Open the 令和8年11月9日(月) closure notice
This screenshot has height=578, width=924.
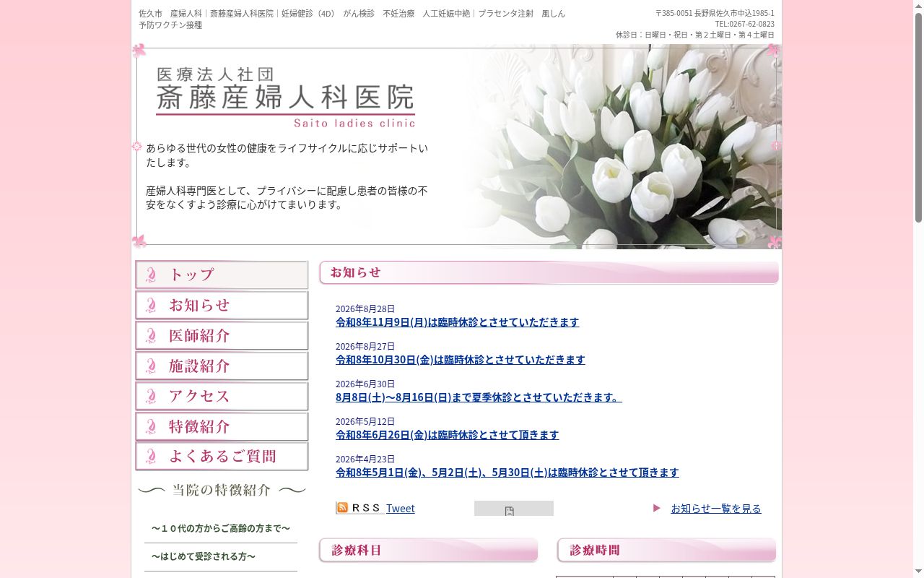(457, 322)
